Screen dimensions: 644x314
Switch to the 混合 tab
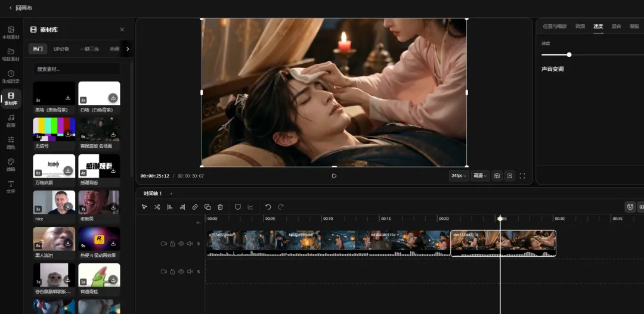pos(616,26)
